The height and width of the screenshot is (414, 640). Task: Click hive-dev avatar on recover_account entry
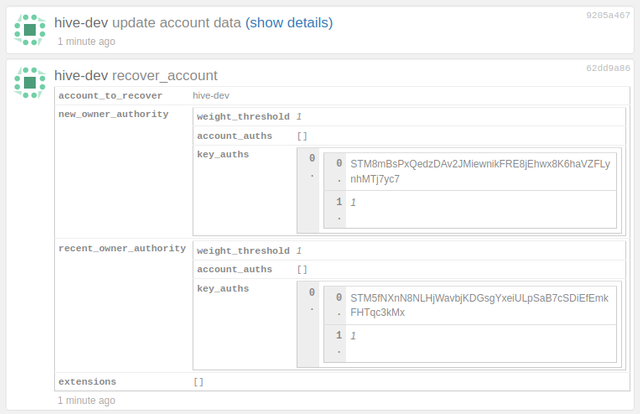tap(30, 83)
